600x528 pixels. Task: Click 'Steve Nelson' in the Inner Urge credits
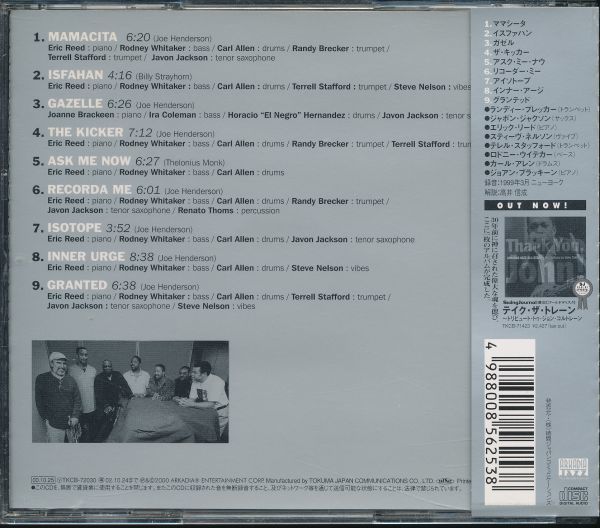click(317, 268)
